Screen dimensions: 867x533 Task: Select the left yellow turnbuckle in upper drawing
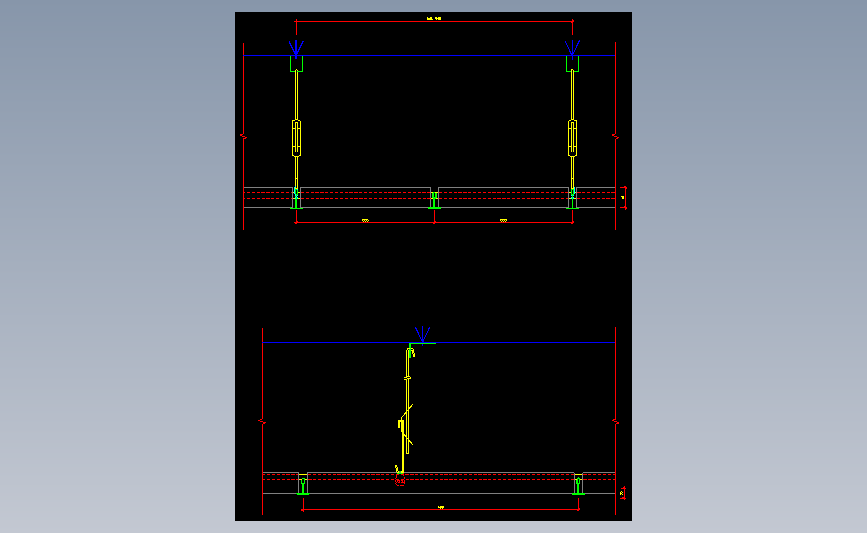296,138
